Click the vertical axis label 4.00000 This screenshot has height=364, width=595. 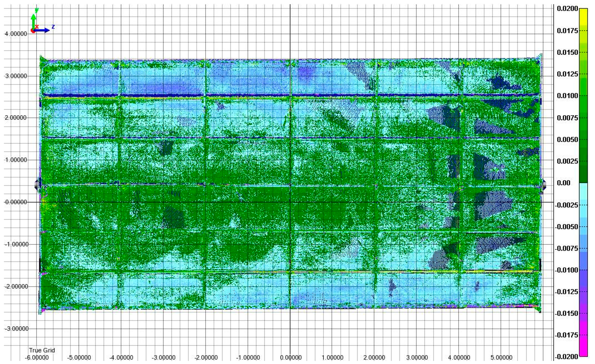coord(16,34)
